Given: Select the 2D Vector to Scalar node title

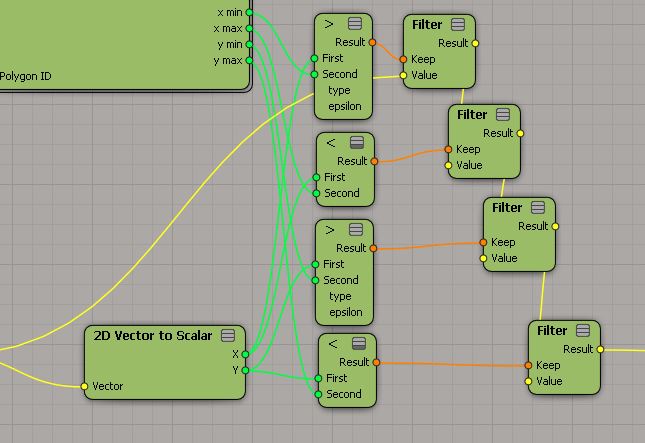Looking at the screenshot, I should [x=152, y=335].
